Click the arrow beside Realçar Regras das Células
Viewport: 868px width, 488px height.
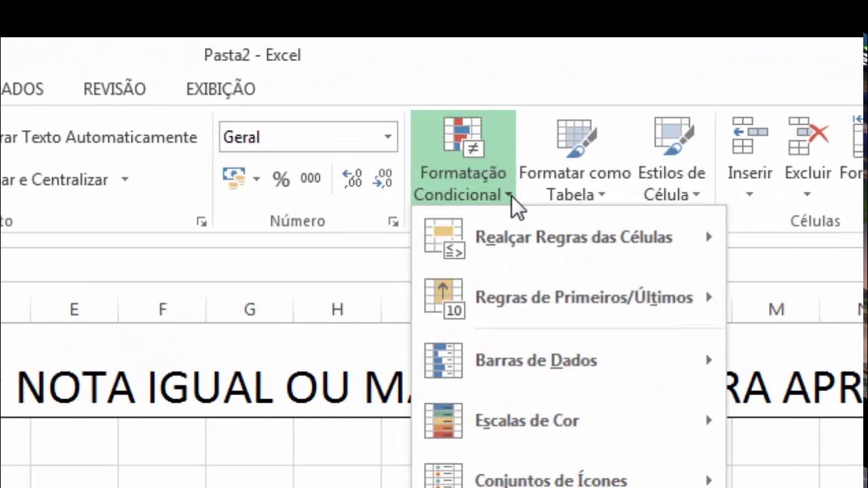click(x=709, y=237)
